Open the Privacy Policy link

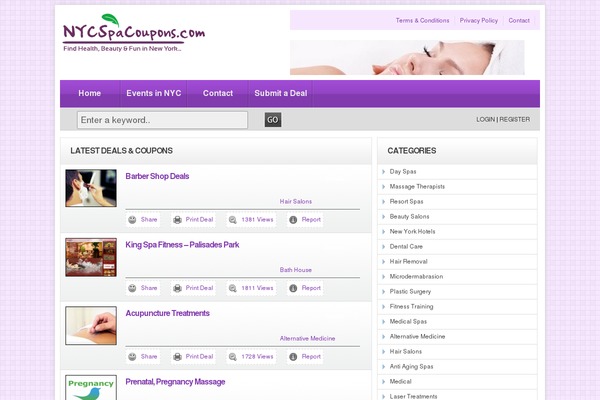click(x=479, y=20)
